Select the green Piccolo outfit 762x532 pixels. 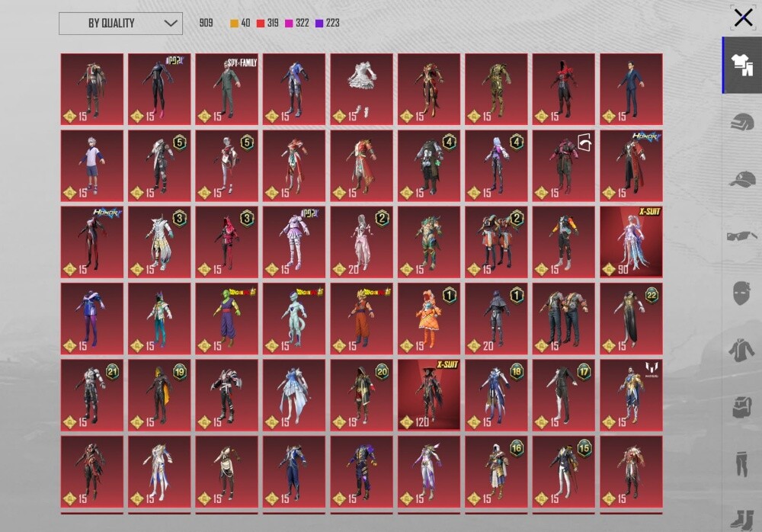[227, 319]
